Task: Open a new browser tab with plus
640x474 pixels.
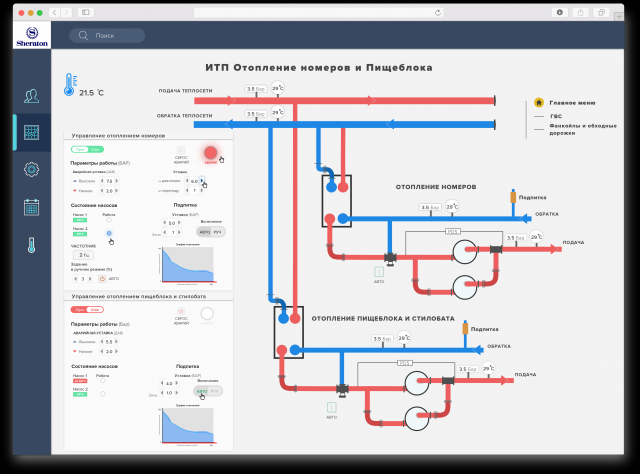Action: pyautogui.click(x=619, y=16)
